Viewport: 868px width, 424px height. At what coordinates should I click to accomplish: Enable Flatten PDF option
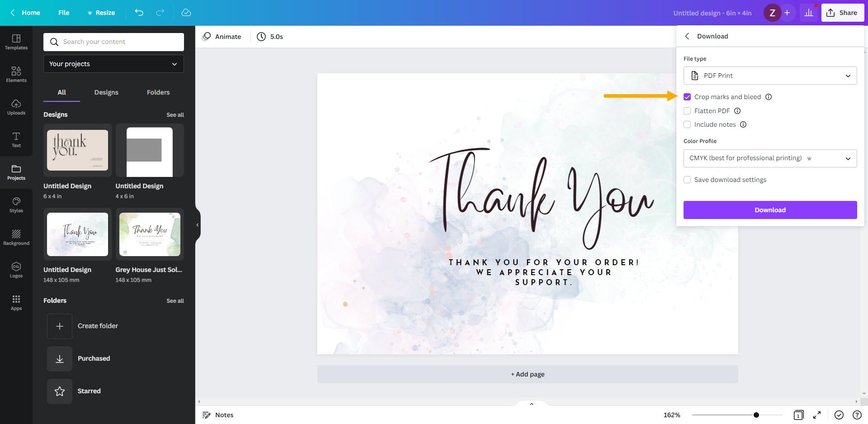click(x=687, y=110)
